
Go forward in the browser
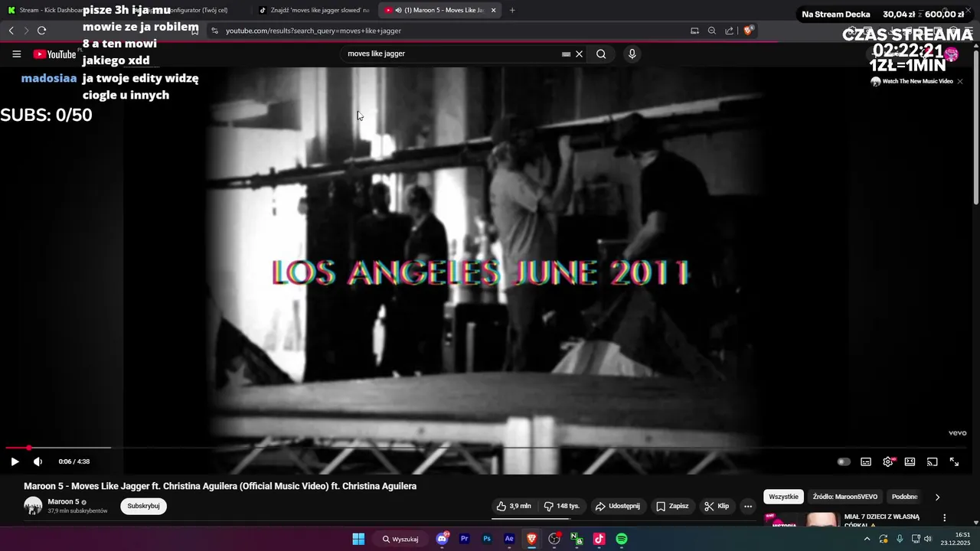26,31
